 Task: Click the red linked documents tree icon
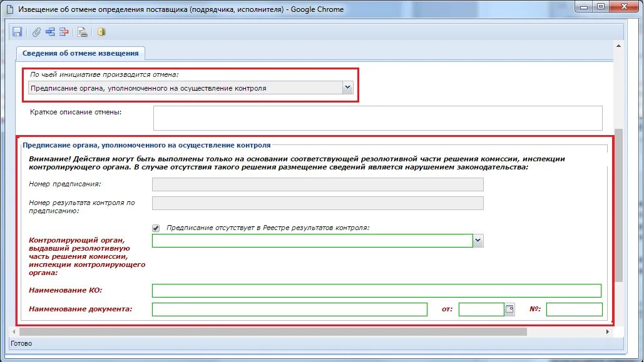pos(64,32)
